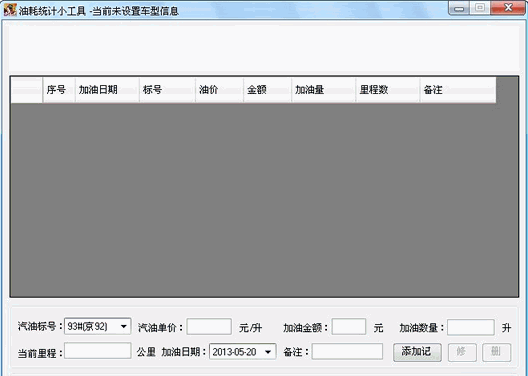Open the 加油日期 date picker dropdown
Screen dimensions: 528x376
click(x=242, y=352)
